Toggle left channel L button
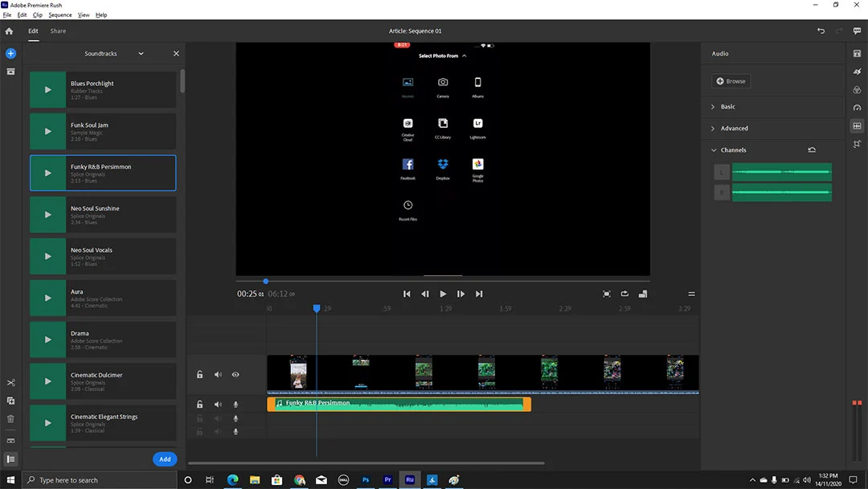This screenshot has width=868, height=489. pyautogui.click(x=722, y=172)
